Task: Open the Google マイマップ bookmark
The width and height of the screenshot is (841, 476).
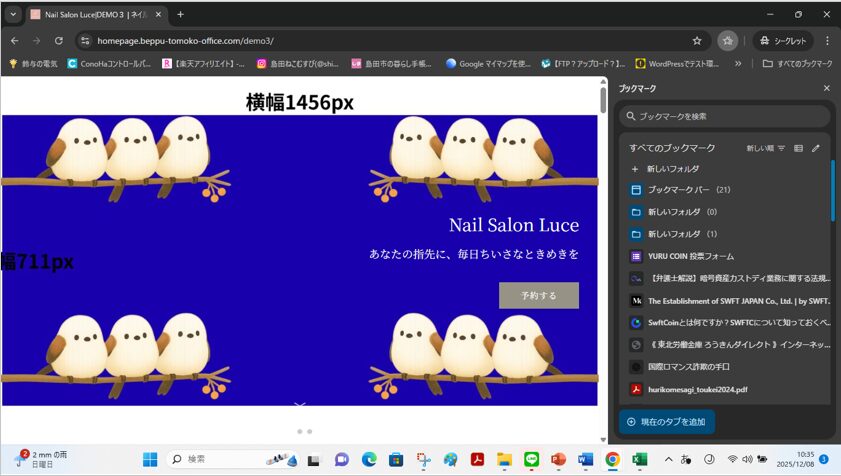Action: [488, 63]
